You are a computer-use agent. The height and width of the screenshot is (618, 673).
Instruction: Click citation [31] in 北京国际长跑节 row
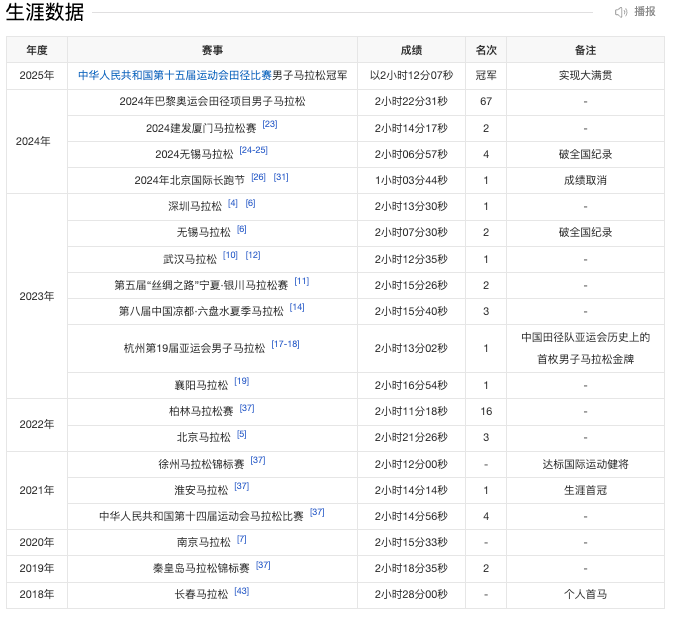point(281,176)
